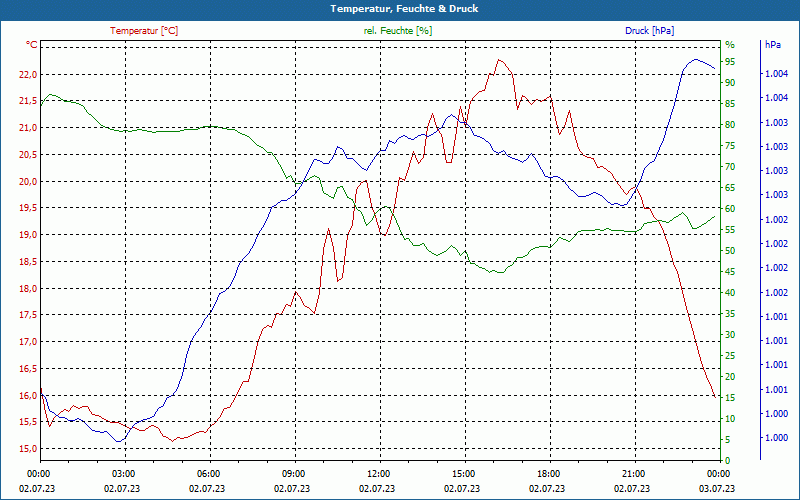Screen dimensions: 800x500
Task: Click the "°C" unit atop the temperature axis
Action: tap(32, 45)
